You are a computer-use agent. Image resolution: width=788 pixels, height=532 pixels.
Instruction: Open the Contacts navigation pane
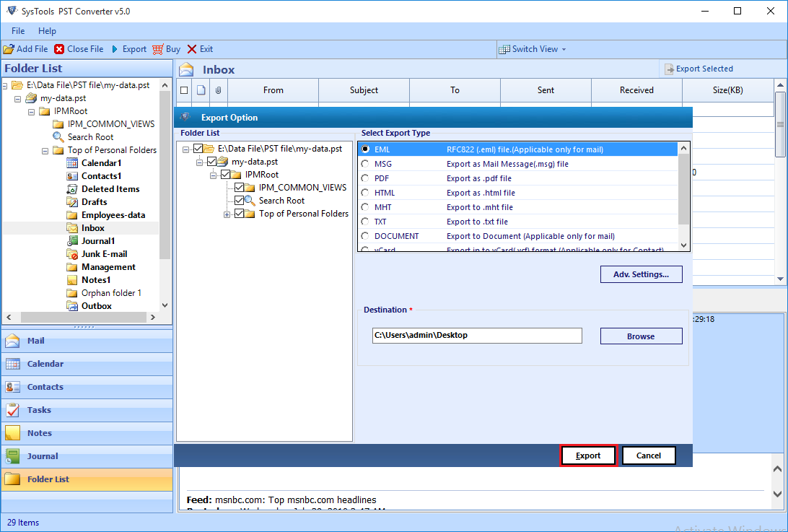click(45, 387)
